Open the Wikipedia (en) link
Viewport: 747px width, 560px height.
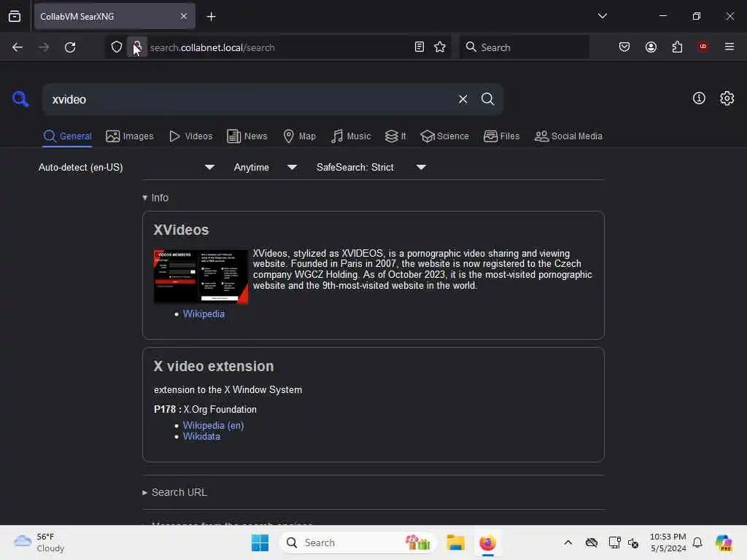click(x=214, y=425)
